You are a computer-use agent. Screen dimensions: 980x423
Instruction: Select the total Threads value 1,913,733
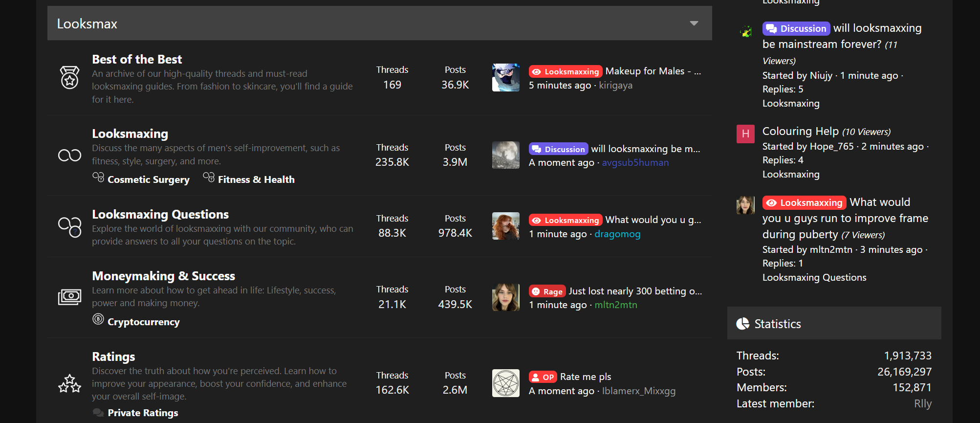pyautogui.click(x=908, y=356)
